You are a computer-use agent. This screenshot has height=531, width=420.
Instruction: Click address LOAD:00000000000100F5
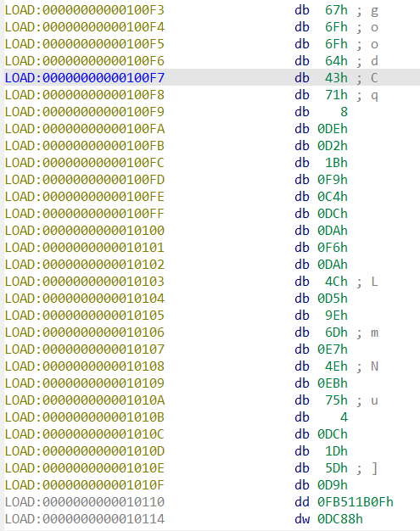85,44
